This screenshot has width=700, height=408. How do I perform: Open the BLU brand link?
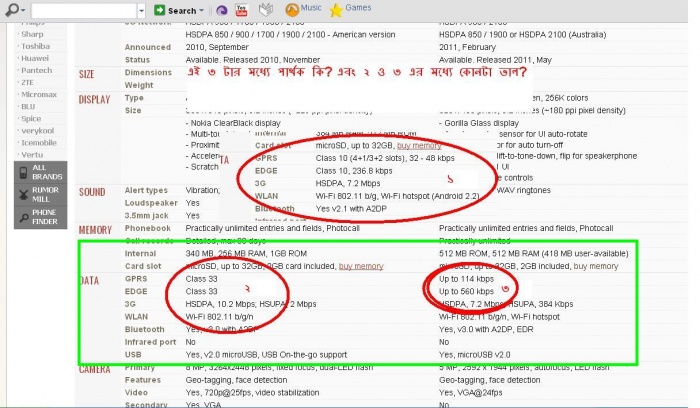[28, 107]
